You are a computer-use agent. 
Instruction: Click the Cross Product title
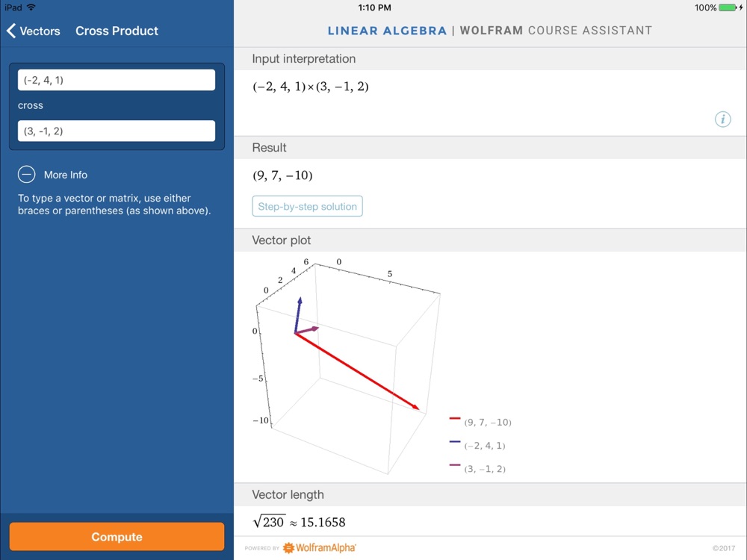[117, 31]
